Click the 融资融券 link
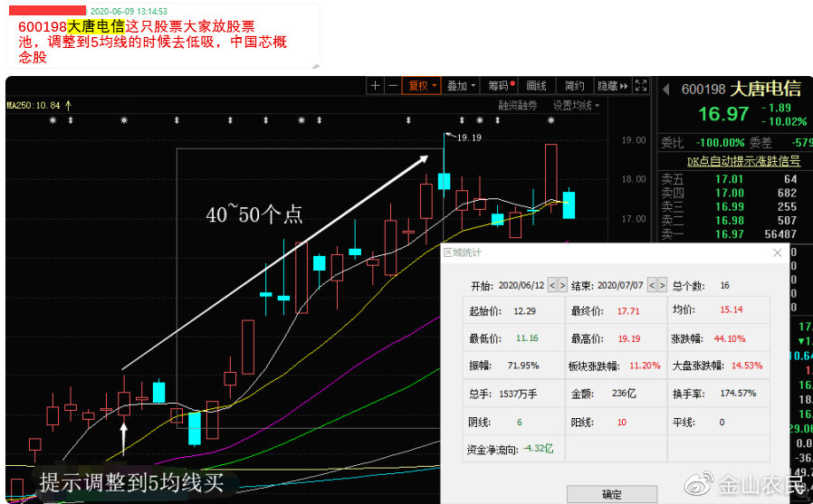Screen dimensions: 813x504 (517, 106)
